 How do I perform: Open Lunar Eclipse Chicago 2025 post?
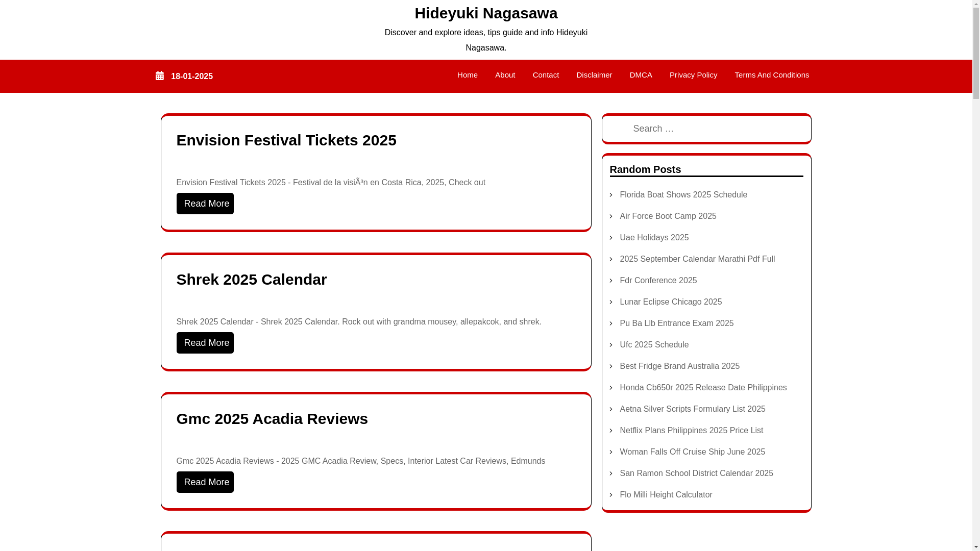[670, 302]
